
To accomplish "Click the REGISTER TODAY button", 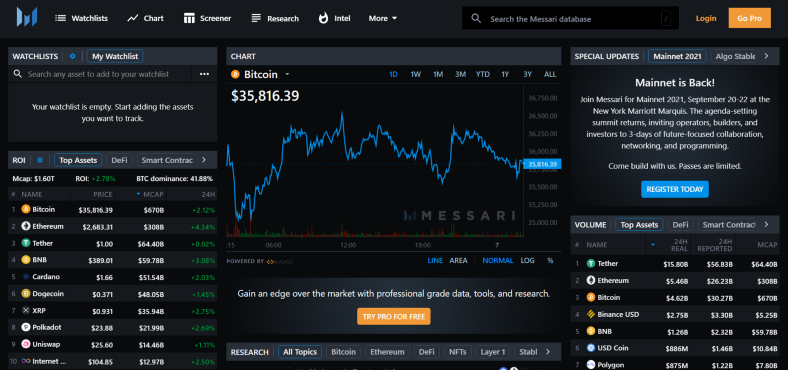I will [x=675, y=190].
